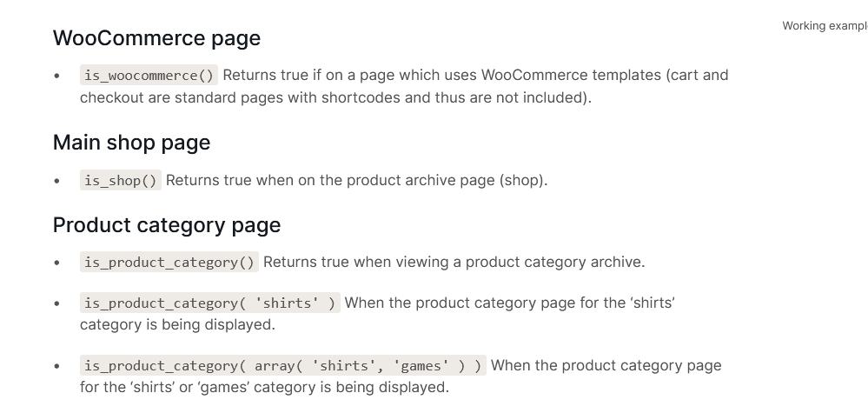Click the bullet point before is_woocommerce()
868x413 pixels.
point(57,76)
